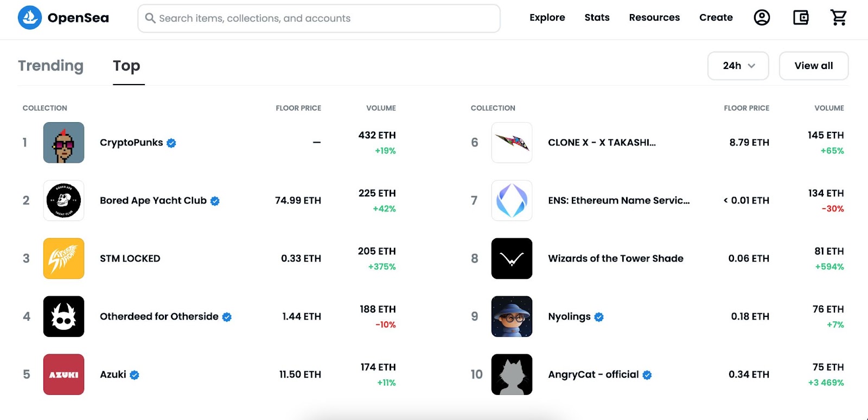The height and width of the screenshot is (420, 868).
Task: Select the Top tab
Action: click(126, 66)
